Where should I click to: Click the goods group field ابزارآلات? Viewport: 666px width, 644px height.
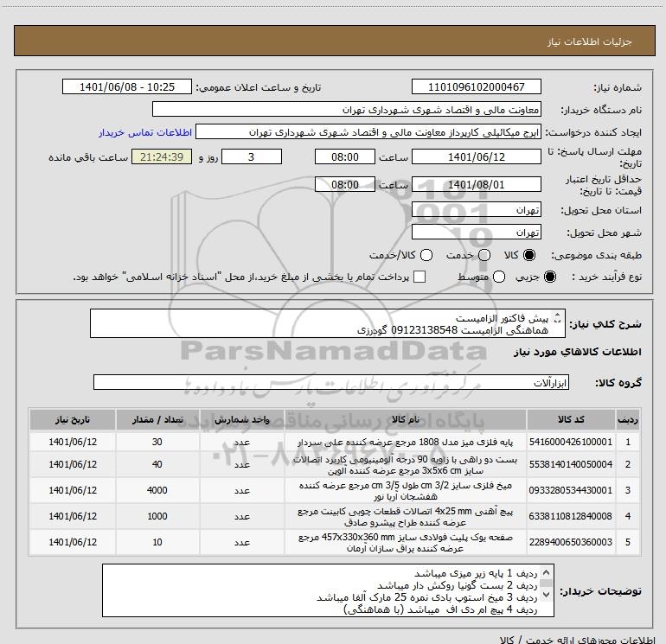(x=331, y=382)
